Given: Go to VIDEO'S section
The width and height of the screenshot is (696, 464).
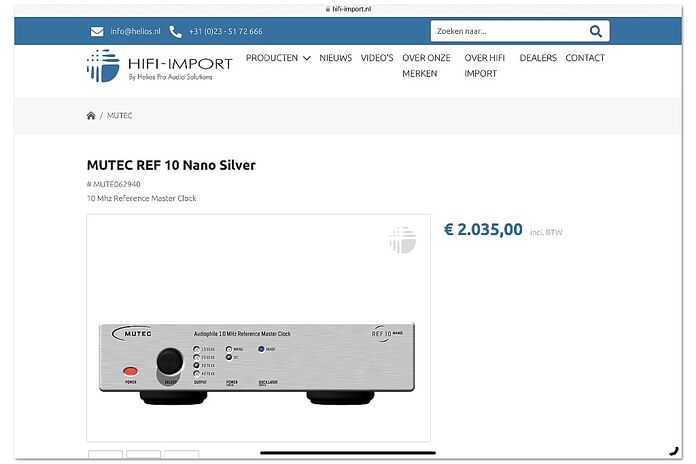Looking at the screenshot, I should coord(377,58).
